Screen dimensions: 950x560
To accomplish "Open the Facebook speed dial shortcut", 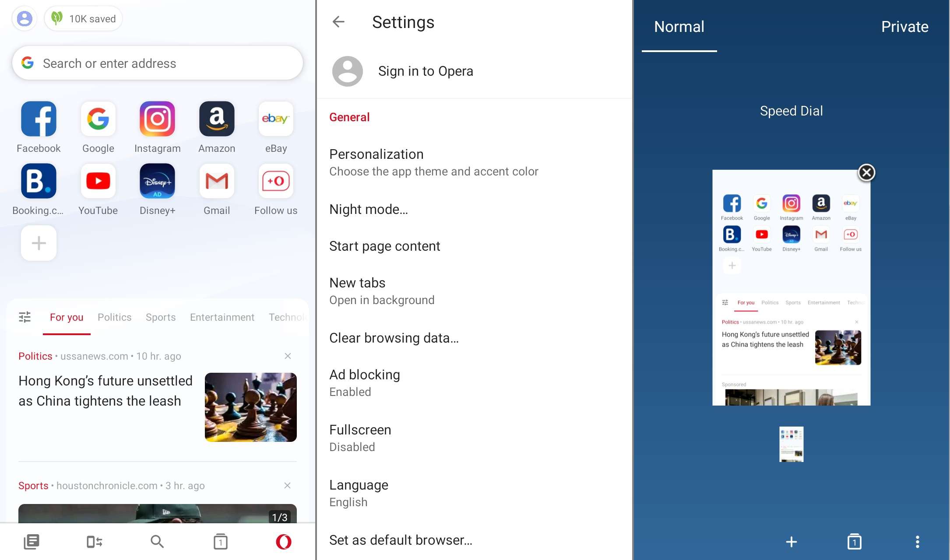I will (39, 127).
